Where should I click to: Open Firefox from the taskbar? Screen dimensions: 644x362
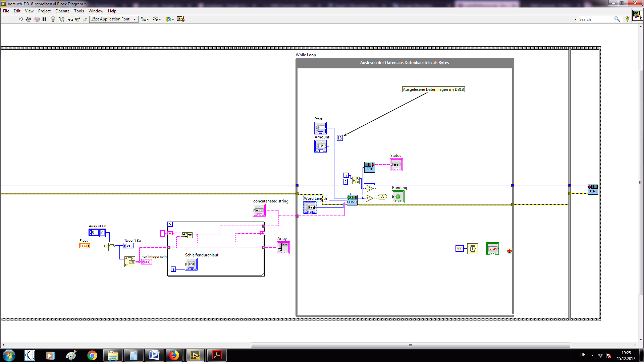point(174,355)
